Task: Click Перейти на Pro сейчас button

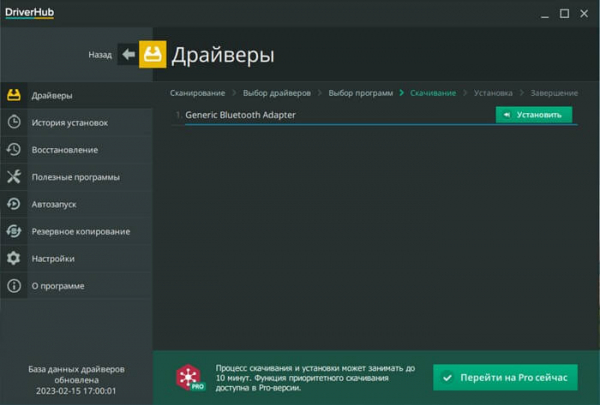Action: (x=505, y=377)
